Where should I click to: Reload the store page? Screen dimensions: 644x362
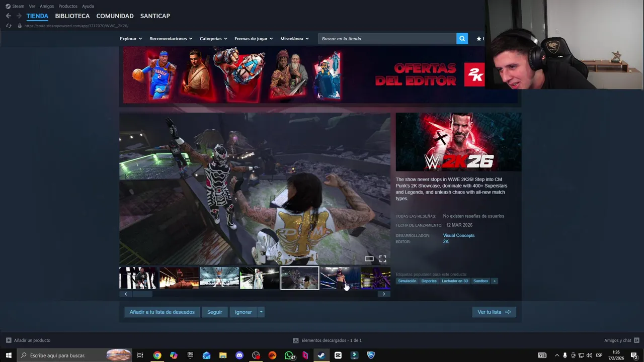9,26
